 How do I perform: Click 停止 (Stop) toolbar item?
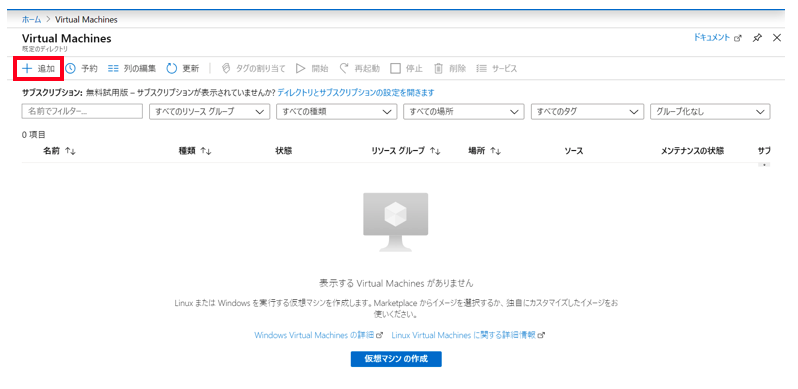point(407,69)
